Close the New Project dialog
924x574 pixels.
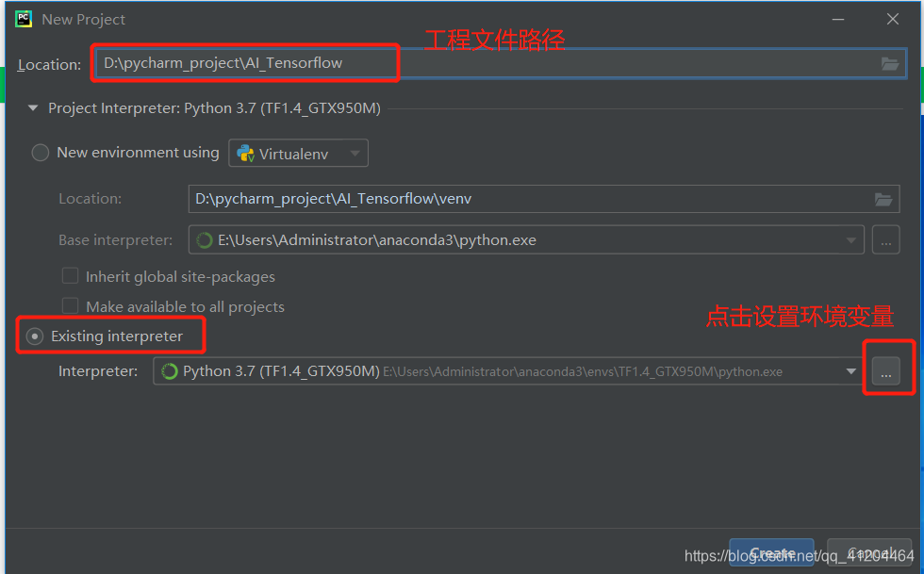tap(893, 20)
